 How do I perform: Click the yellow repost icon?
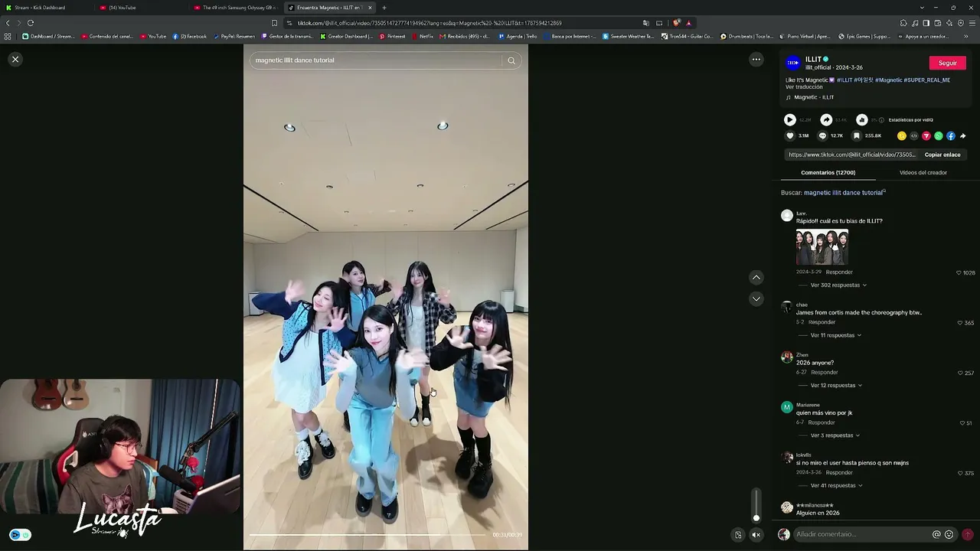click(902, 135)
